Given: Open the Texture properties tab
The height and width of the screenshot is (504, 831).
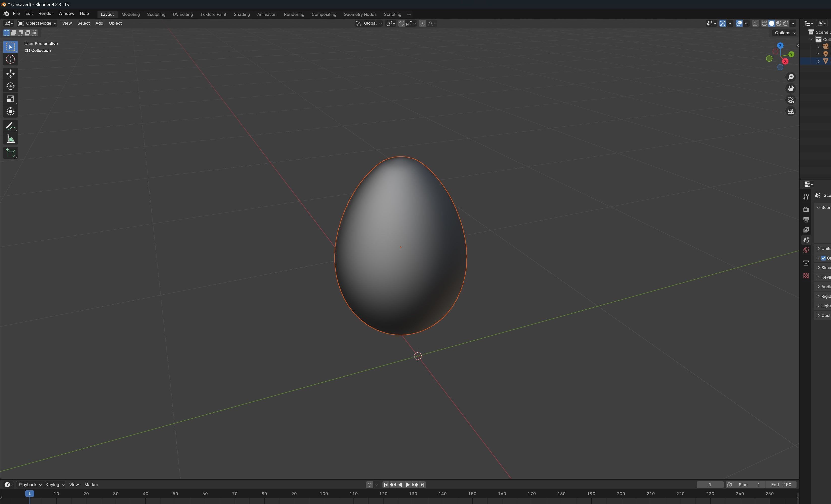Looking at the screenshot, I should pyautogui.click(x=806, y=276).
